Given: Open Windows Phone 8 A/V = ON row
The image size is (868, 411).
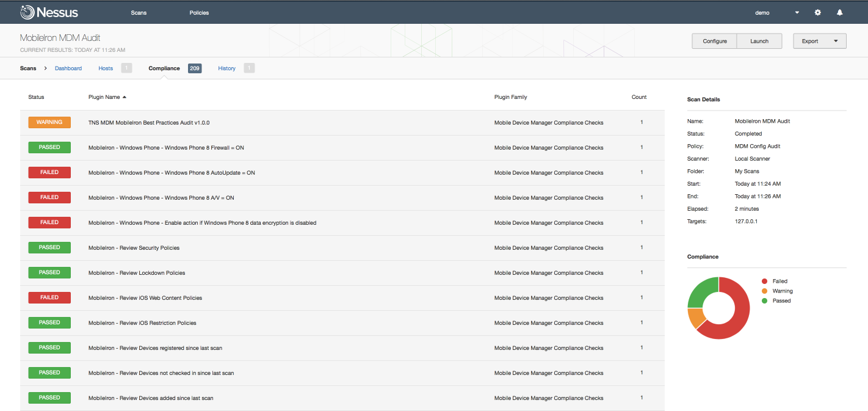Looking at the screenshot, I should click(342, 198).
